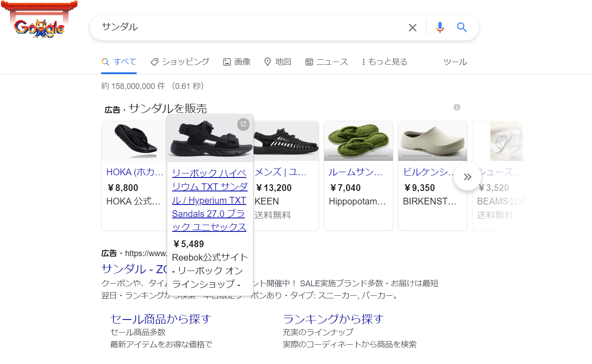Open the ad info circle icon
This screenshot has height=364, width=592.
click(x=457, y=107)
